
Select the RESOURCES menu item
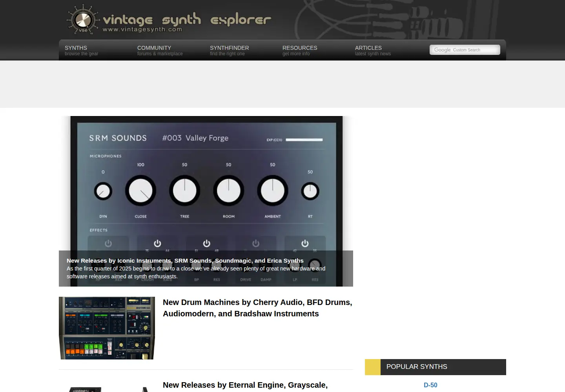300,51
